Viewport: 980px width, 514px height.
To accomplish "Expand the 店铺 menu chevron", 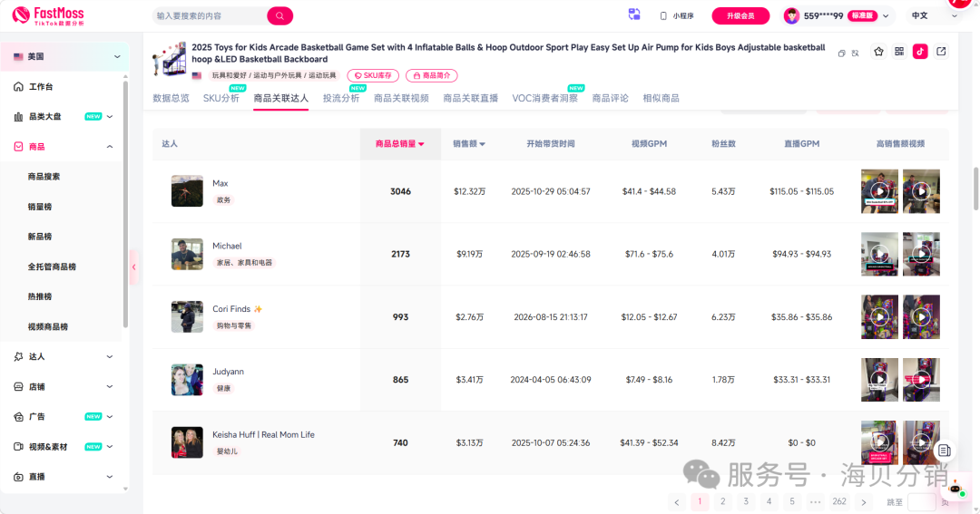I will pyautogui.click(x=110, y=386).
